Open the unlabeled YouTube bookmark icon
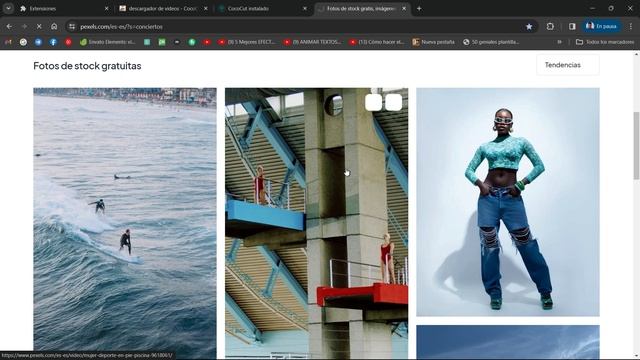640x360 pixels. pos(207,42)
